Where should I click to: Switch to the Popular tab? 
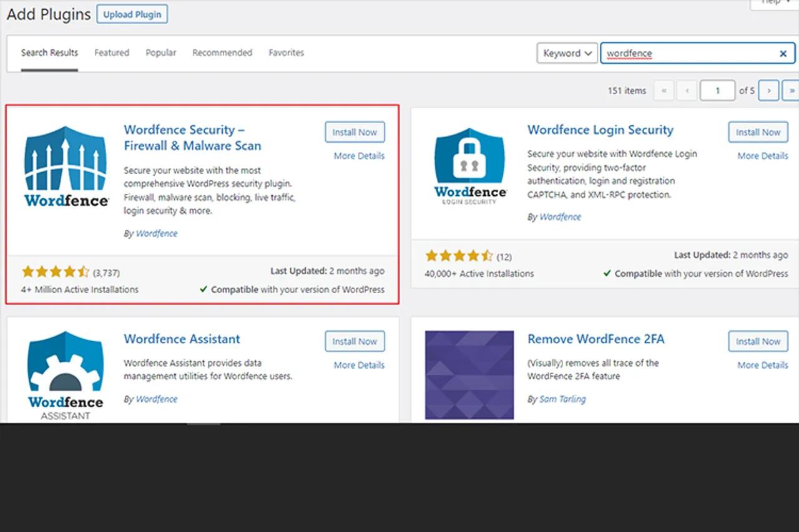(161, 52)
